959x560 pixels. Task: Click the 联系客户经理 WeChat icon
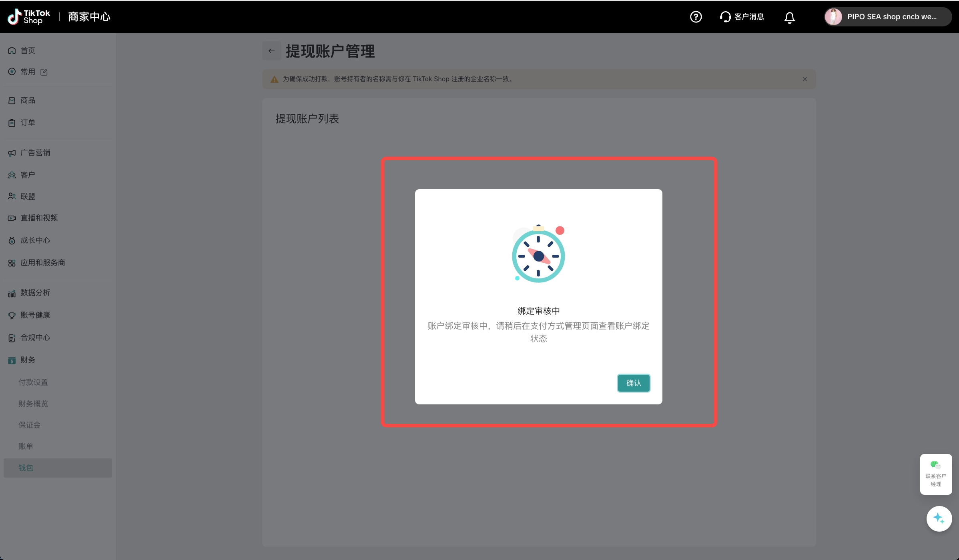point(935,465)
